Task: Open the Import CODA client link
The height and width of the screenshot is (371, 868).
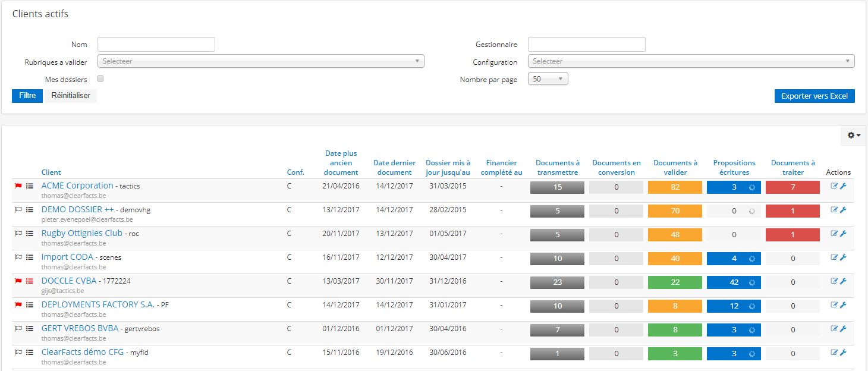Action: click(67, 257)
